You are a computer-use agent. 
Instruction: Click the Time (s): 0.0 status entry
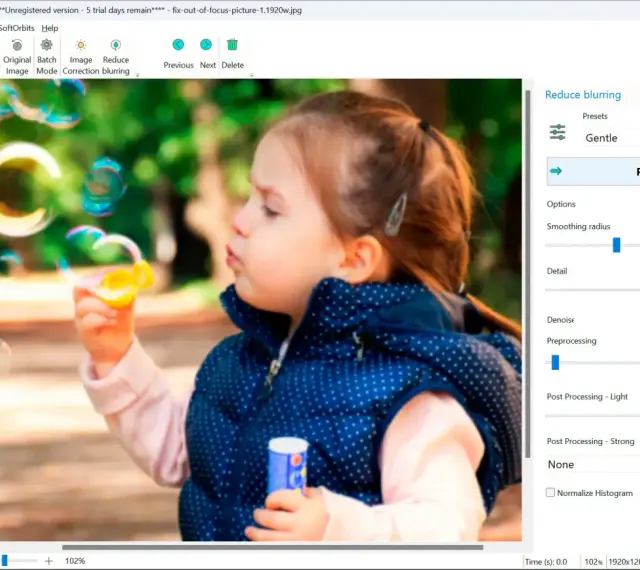[x=546, y=562]
